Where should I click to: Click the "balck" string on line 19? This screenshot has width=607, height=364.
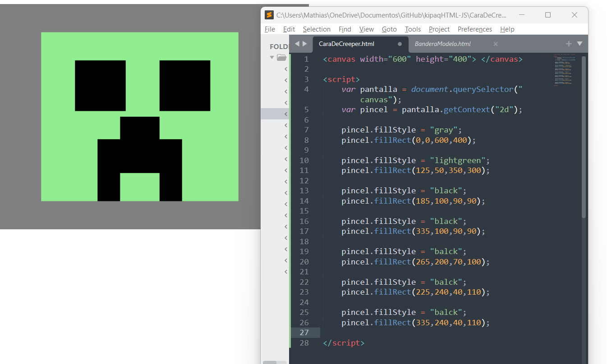tap(446, 251)
